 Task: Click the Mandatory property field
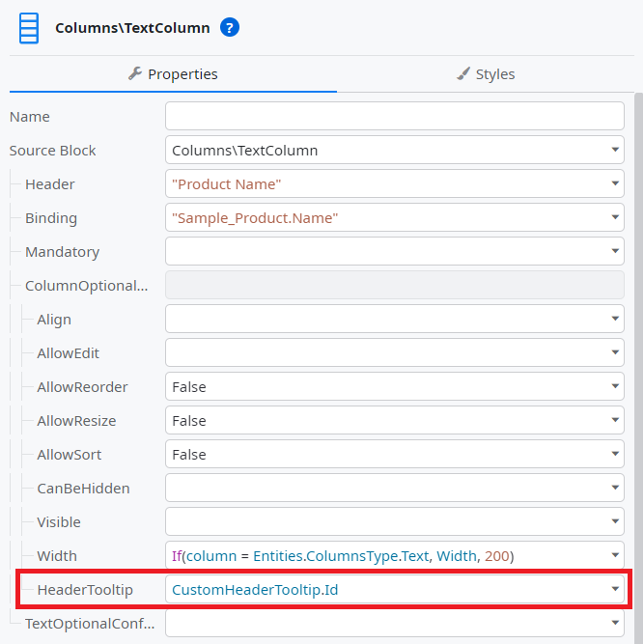pyautogui.click(x=395, y=251)
